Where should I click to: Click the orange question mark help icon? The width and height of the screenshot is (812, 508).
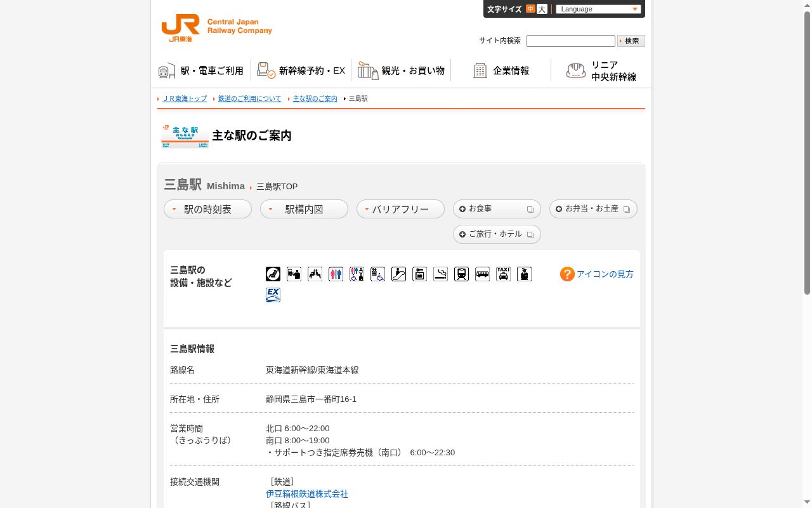point(567,274)
